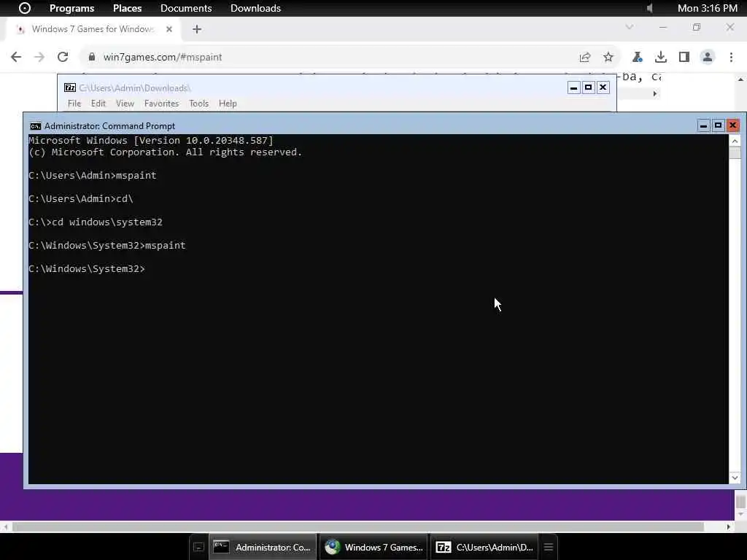Image resolution: width=747 pixels, height=560 pixels.
Task: Open the three-dot Chrome menu
Action: pyautogui.click(x=731, y=57)
